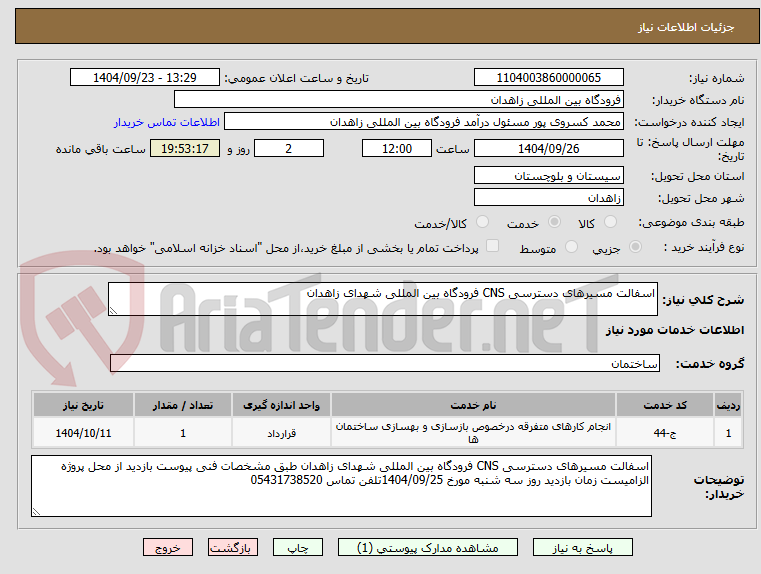Click the کد خدمت column header
The image size is (761, 574).
click(x=664, y=405)
